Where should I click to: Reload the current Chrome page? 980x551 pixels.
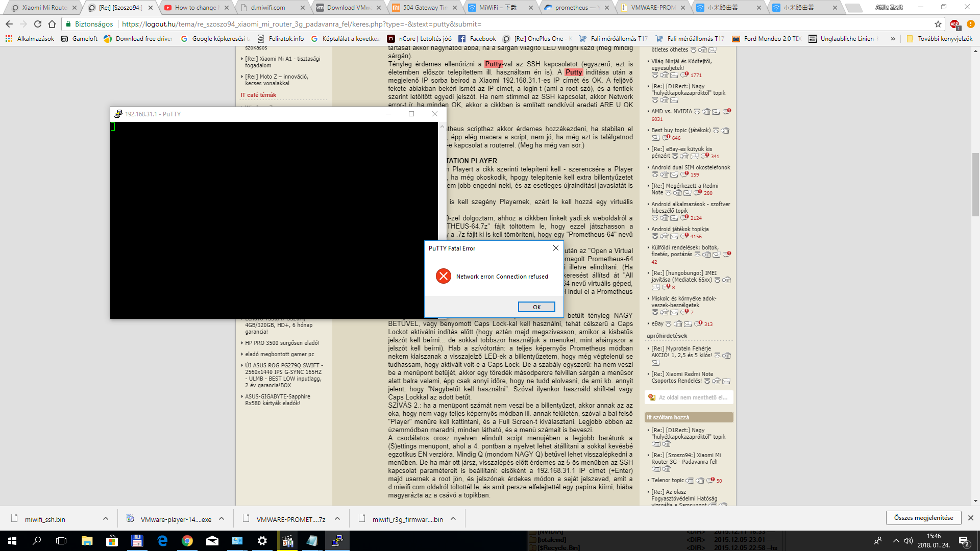click(37, 24)
